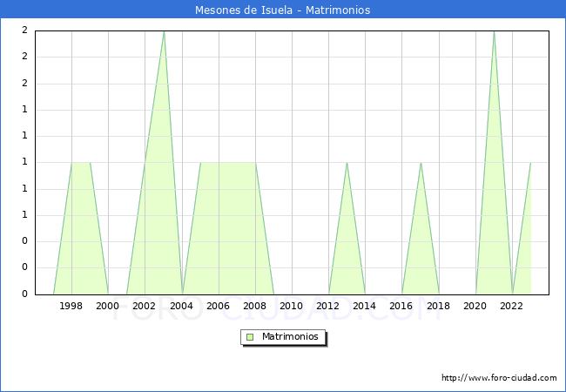
Task: Open the http://www.foro-ciudad.com link
Action: 499,378
